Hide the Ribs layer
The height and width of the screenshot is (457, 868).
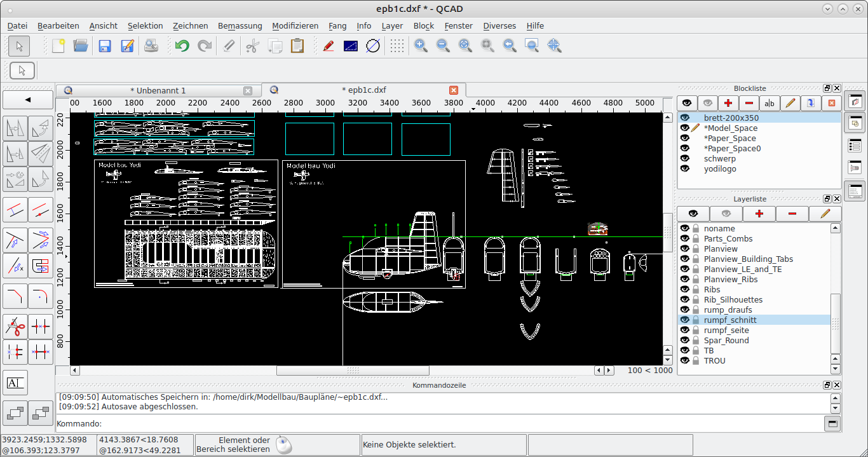click(x=685, y=289)
